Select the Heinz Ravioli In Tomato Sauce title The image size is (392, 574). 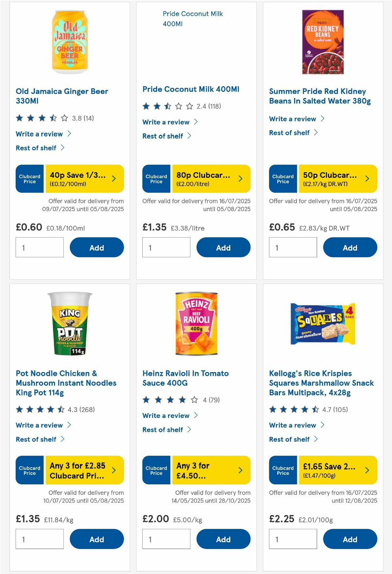186,378
